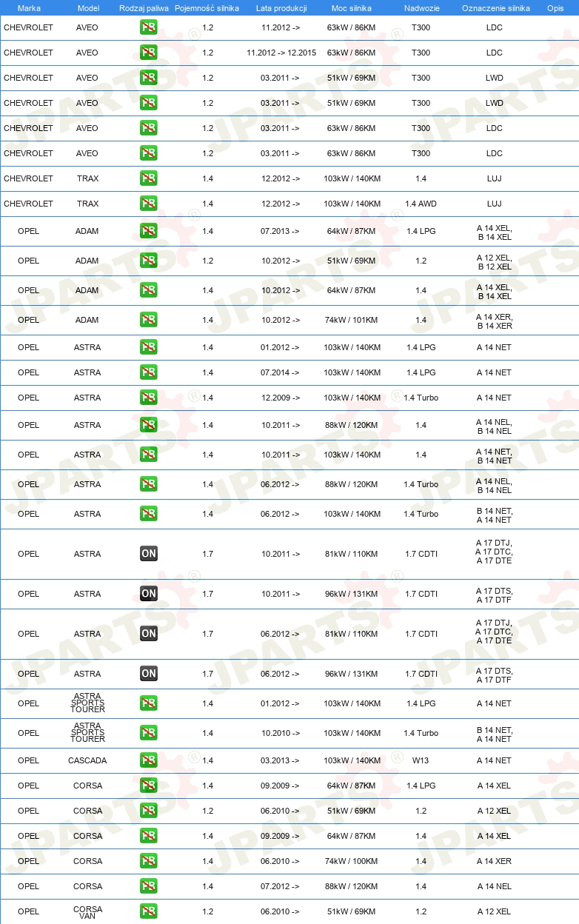
Task: Click '1.4 LPG' in the CORSA 09.2009 row
Action: 421,786
